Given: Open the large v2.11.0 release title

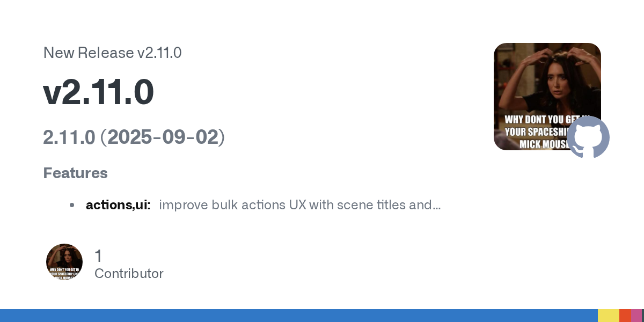Looking at the screenshot, I should [99, 92].
